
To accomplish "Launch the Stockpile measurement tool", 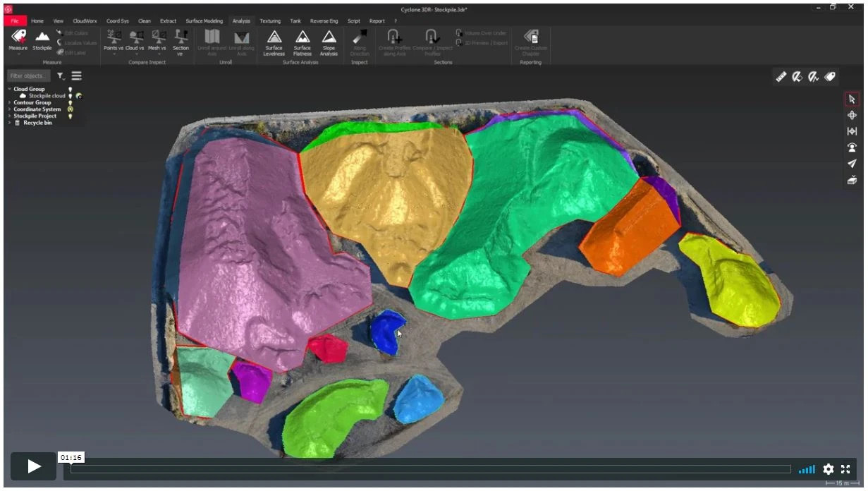I will [42, 40].
